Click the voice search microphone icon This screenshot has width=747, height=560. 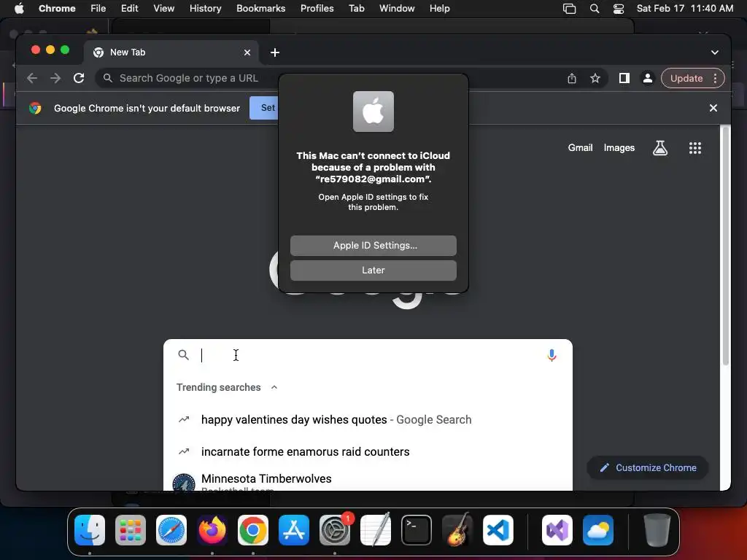551,355
